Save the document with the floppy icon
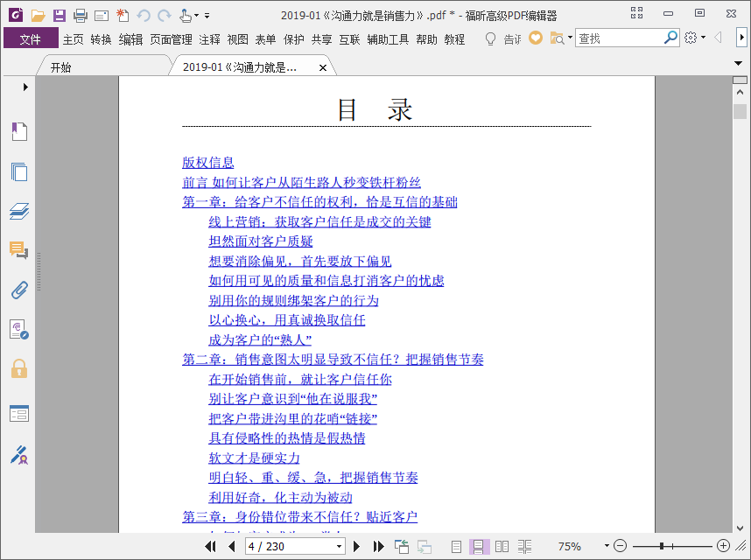751x560 pixels. 59,16
